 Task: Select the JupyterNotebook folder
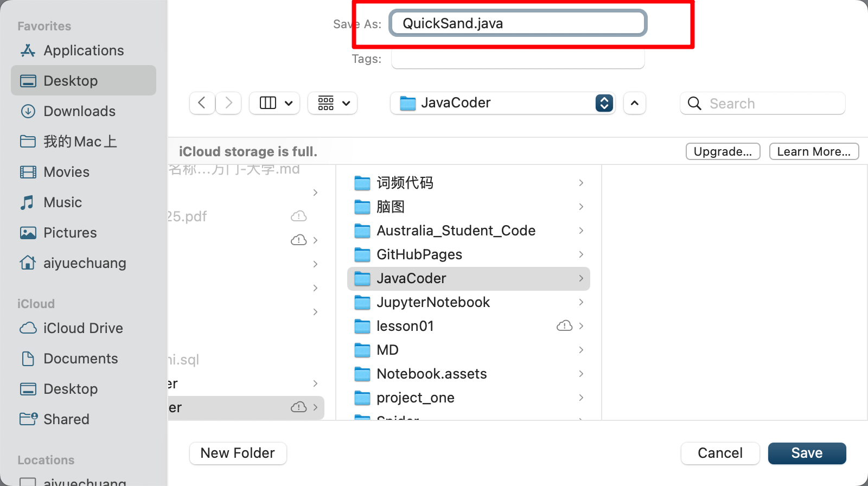(469, 302)
